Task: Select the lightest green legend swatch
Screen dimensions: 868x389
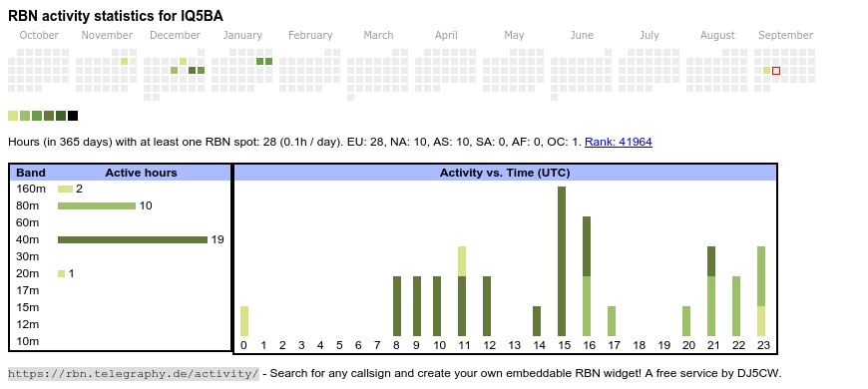Action: [13, 116]
